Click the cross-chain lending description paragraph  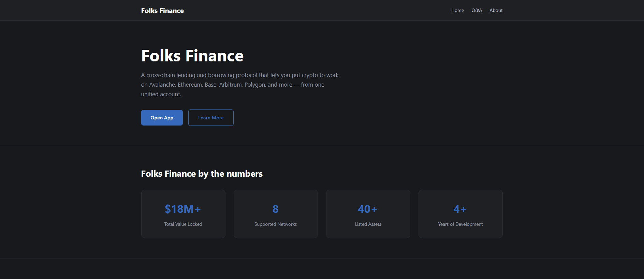(x=240, y=85)
